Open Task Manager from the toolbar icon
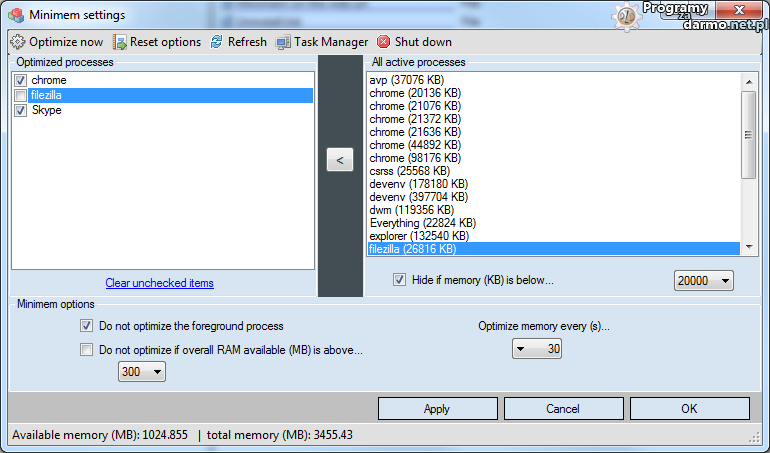770x453 pixels. pos(283,42)
